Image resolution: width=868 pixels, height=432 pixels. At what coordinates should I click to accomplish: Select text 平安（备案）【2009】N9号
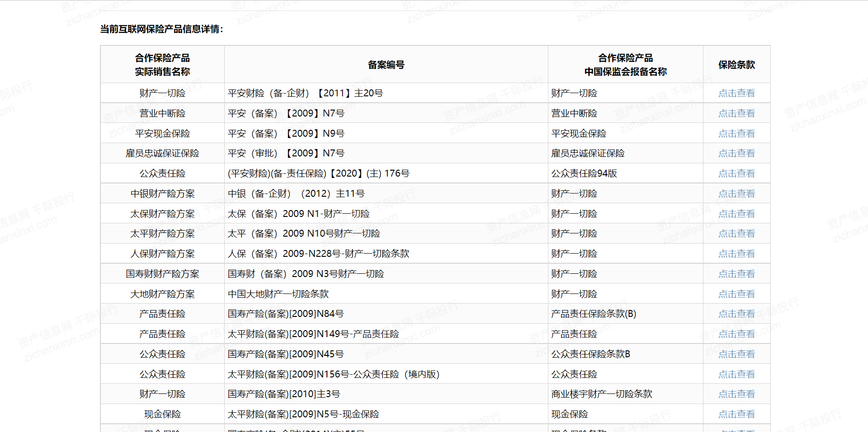tap(286, 133)
